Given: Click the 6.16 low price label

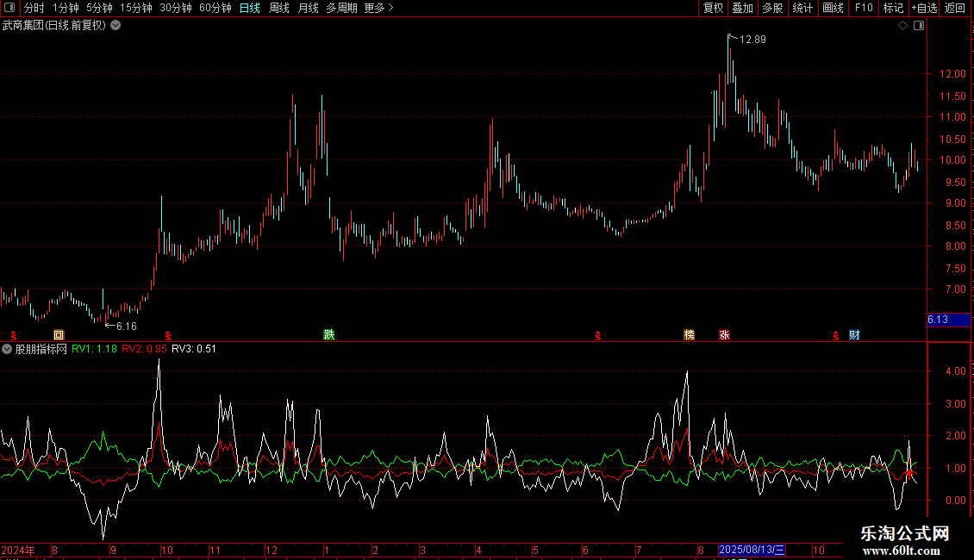Looking at the screenshot, I should pos(126,327).
